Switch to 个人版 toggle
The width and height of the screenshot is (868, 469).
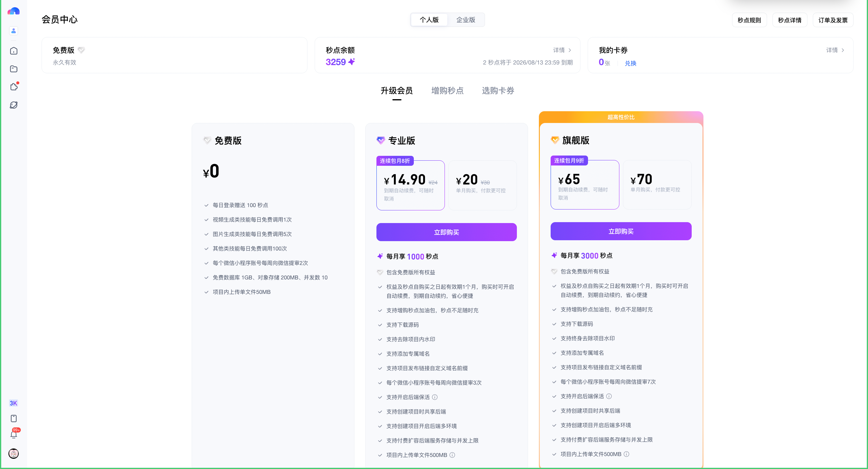click(429, 20)
